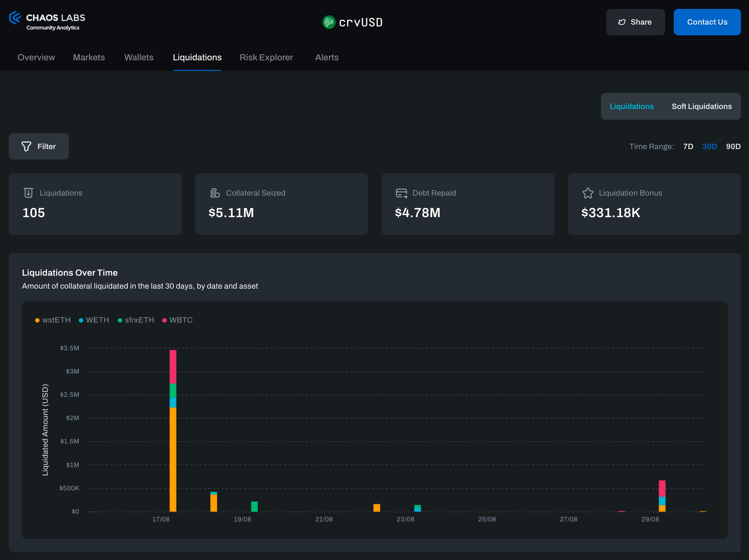
Task: Click the Community Analytics subtitle
Action: pyautogui.click(x=53, y=28)
